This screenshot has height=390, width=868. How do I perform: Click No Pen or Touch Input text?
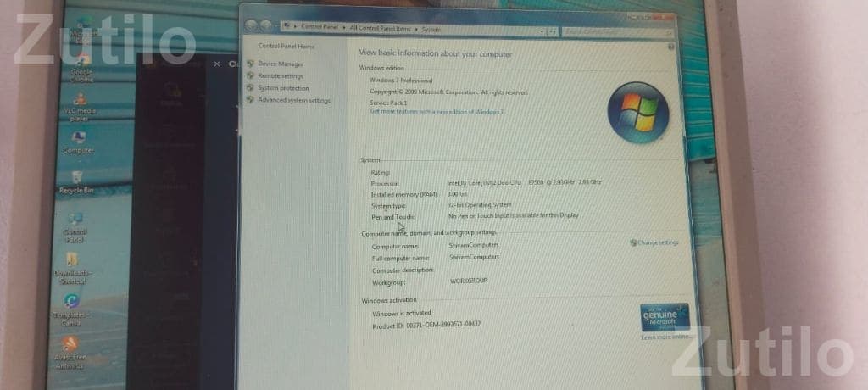pyautogui.click(x=513, y=215)
